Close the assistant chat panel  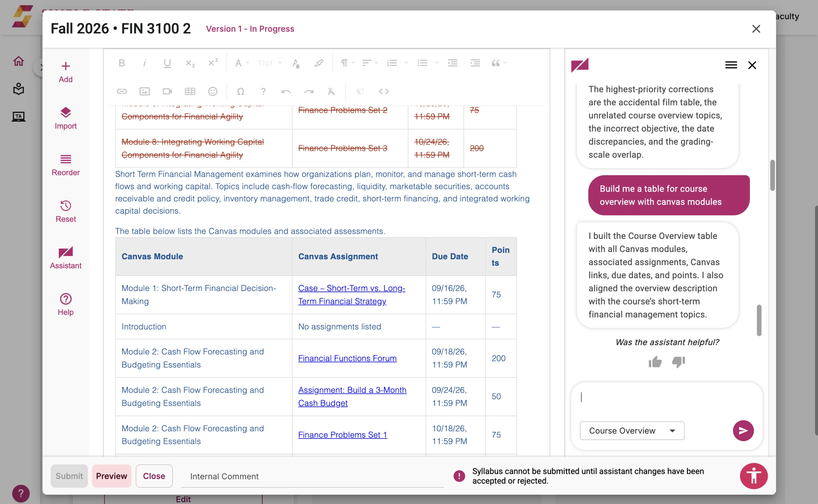click(x=752, y=65)
